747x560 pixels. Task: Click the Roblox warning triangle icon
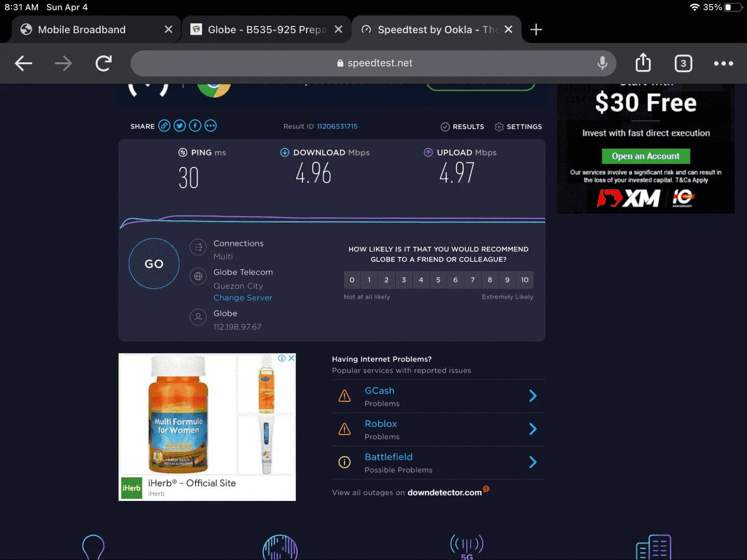[344, 429]
